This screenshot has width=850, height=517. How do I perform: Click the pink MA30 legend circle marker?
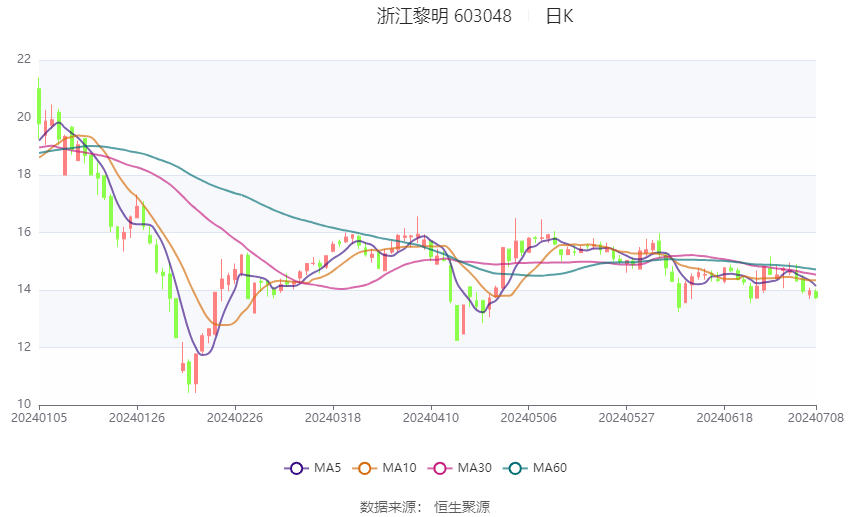(438, 468)
